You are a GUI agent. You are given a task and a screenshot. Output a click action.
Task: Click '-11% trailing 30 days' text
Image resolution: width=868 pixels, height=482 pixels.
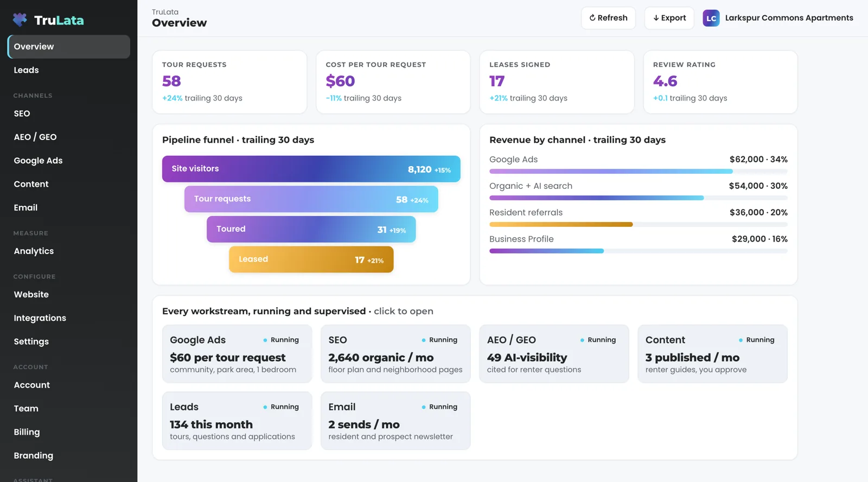point(363,98)
